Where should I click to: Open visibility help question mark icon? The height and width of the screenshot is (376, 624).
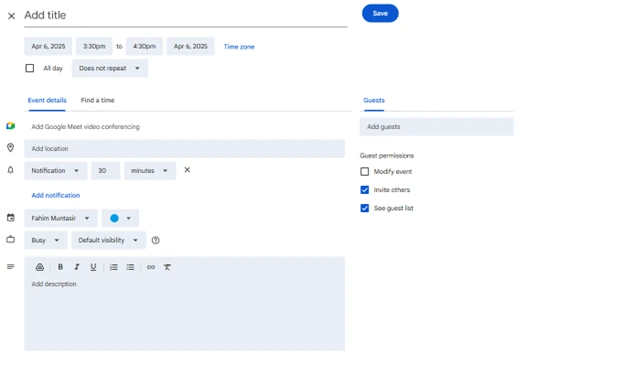[156, 240]
